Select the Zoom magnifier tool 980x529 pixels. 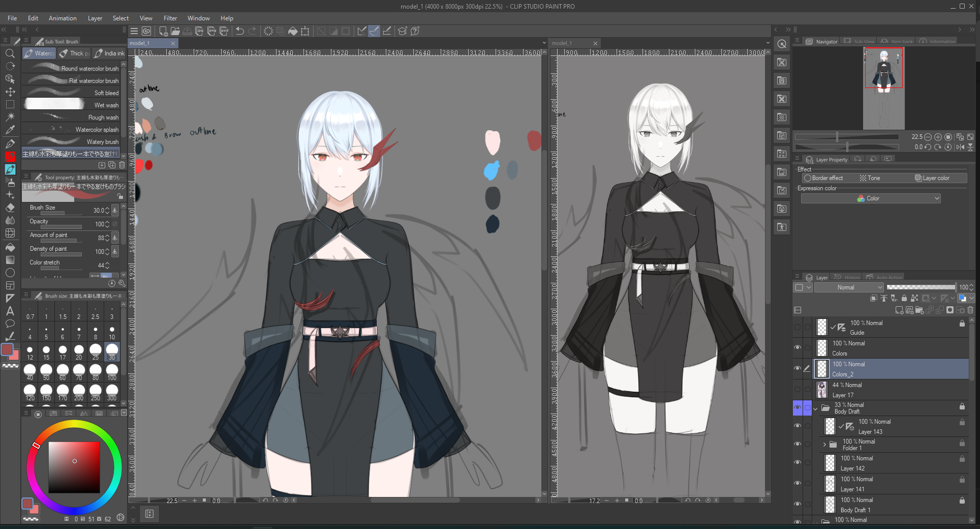[10, 53]
